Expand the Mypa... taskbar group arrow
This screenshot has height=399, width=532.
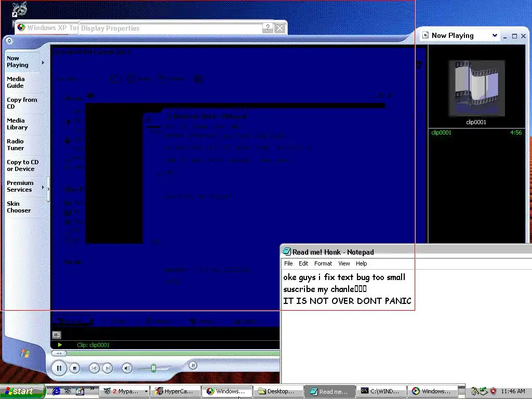click(146, 391)
